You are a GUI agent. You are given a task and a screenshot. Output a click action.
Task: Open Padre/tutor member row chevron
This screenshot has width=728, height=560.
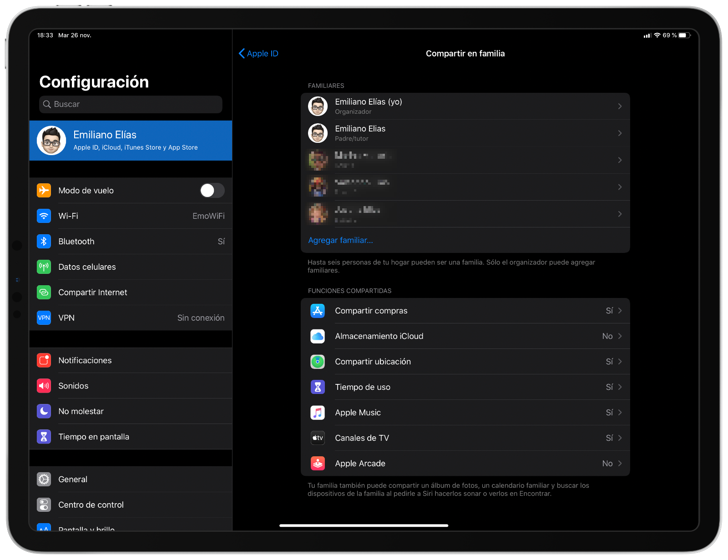[620, 133]
